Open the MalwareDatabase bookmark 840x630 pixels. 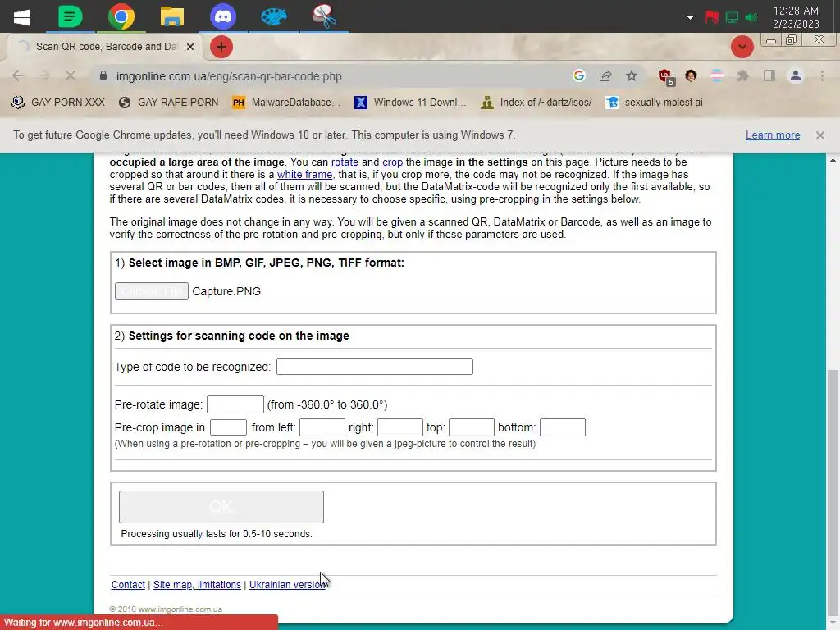286,103
